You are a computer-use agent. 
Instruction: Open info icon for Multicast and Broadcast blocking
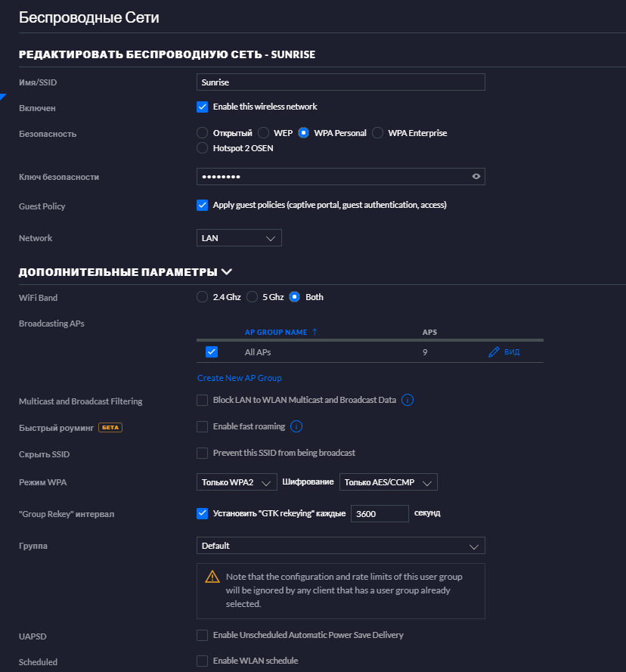point(408,400)
